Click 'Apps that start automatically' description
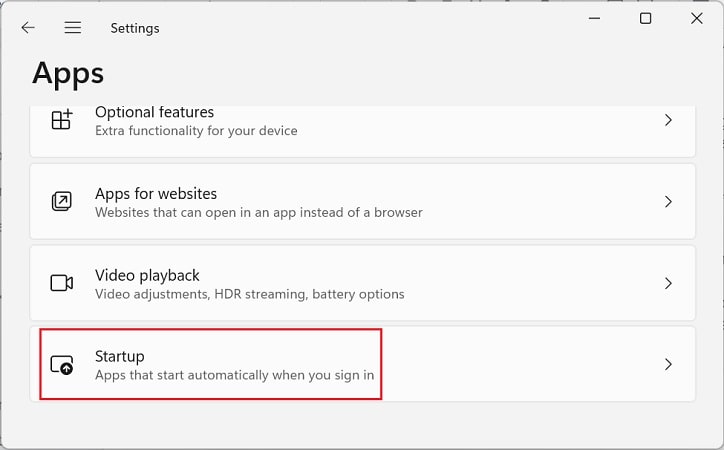This screenshot has width=724, height=450. (x=235, y=375)
